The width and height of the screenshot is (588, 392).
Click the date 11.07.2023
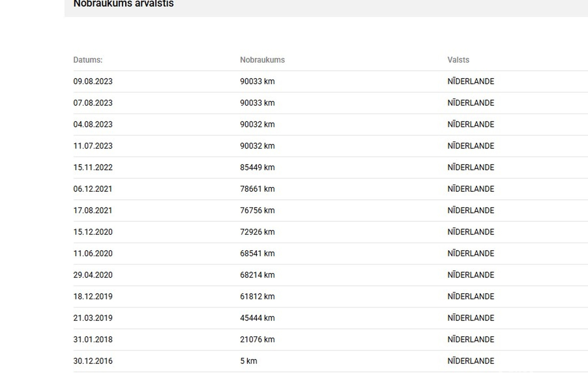[93, 146]
